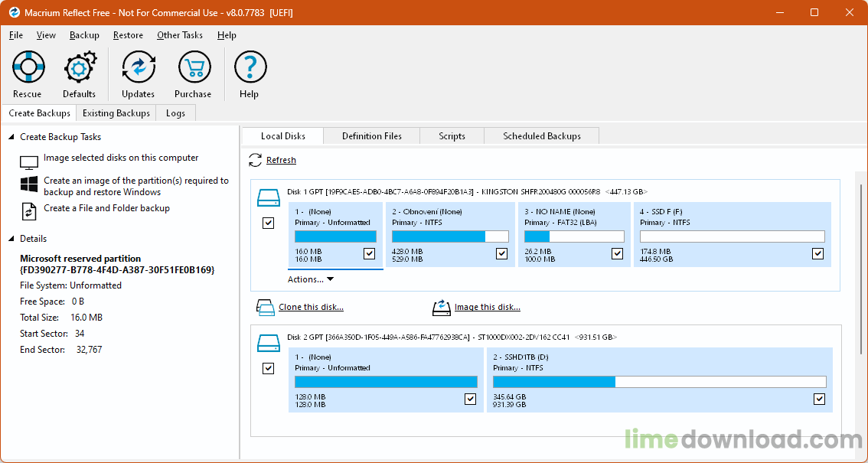Click the Refresh link

(x=281, y=161)
